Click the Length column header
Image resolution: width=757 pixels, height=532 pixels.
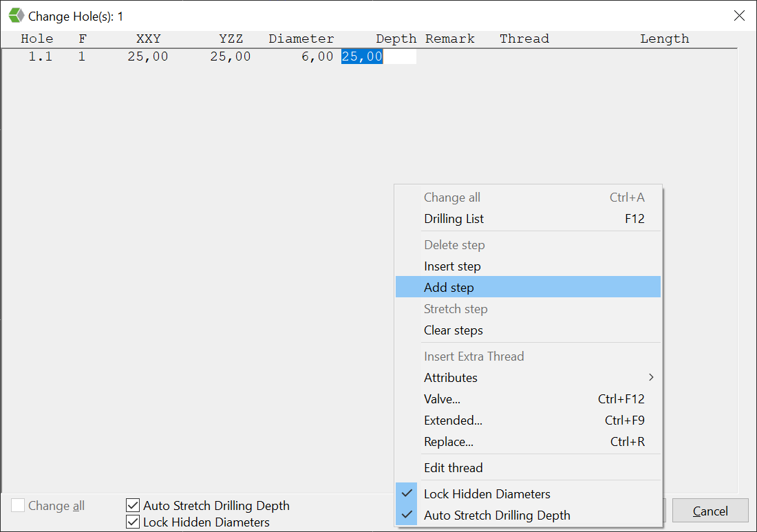[x=664, y=39]
